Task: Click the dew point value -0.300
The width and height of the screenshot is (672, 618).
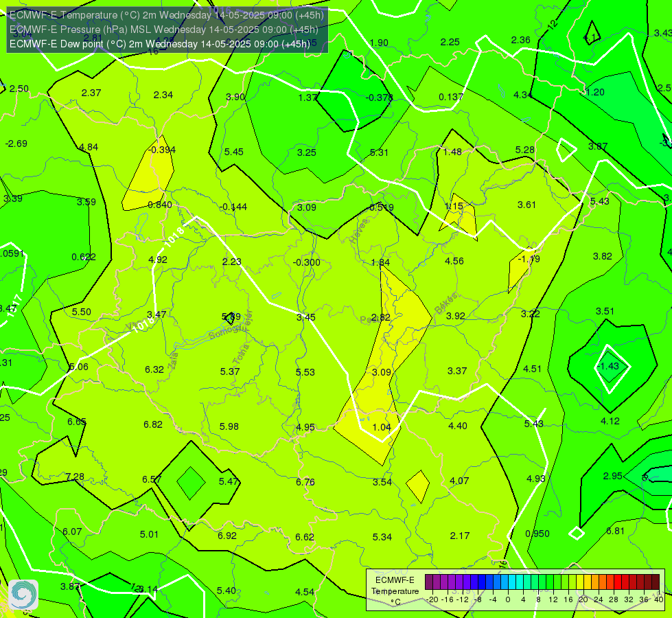Action: coord(306,262)
